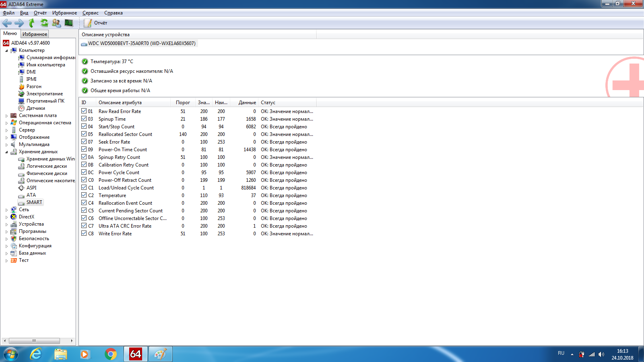The height and width of the screenshot is (362, 644).
Task: Select the AIDA64 v5.97.4600 root node
Action: pos(31,43)
